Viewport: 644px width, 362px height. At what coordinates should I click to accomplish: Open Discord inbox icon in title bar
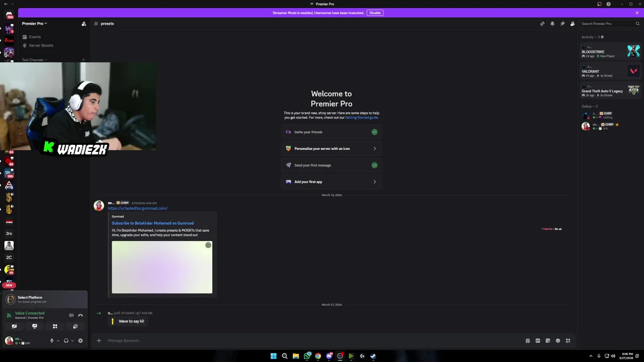pos(599,4)
